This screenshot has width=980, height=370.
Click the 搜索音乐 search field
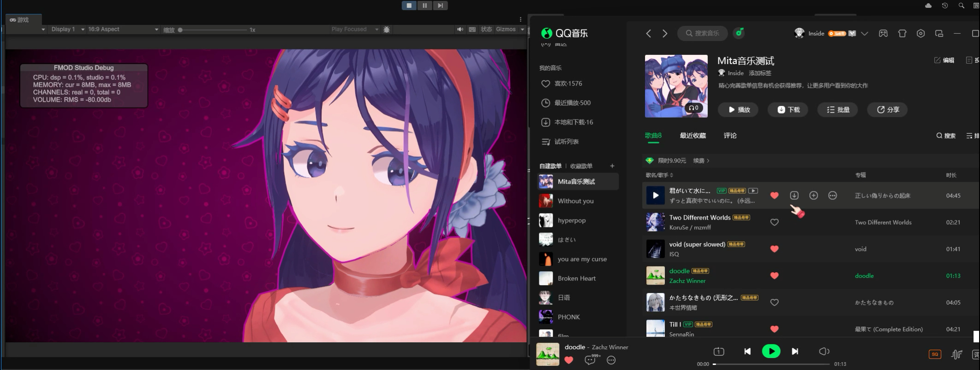click(702, 33)
